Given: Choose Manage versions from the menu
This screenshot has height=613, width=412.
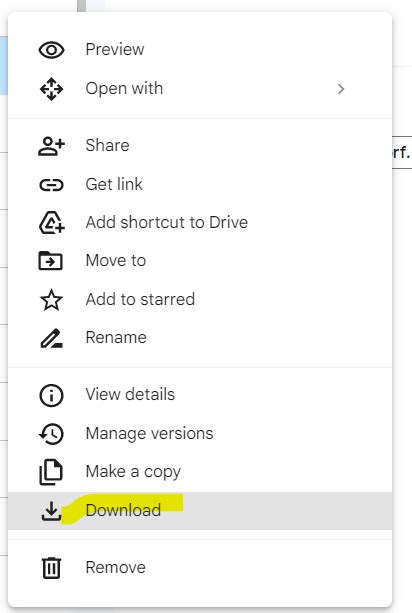Looking at the screenshot, I should pyautogui.click(x=200, y=434).
